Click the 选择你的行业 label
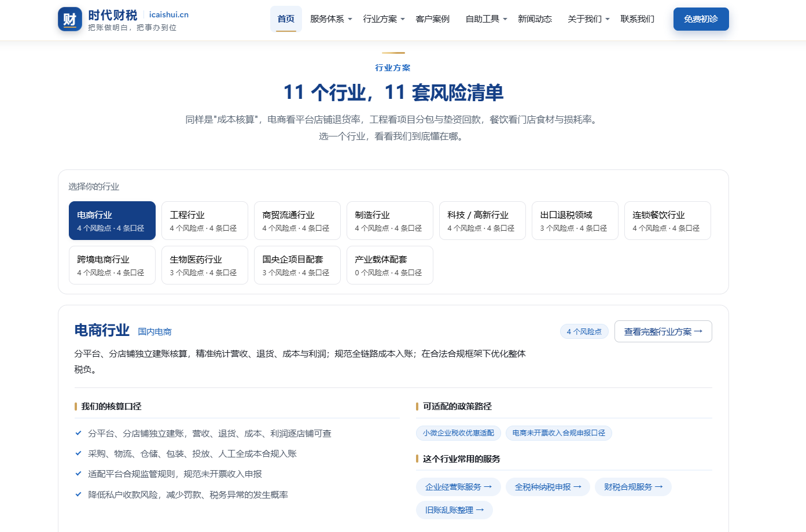This screenshot has height=532, width=806. click(x=94, y=187)
